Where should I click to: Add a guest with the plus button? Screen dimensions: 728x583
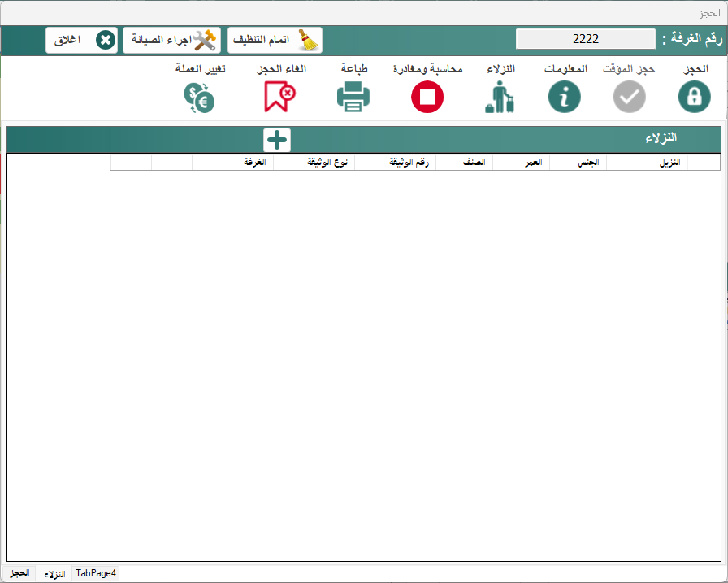pos(277,140)
